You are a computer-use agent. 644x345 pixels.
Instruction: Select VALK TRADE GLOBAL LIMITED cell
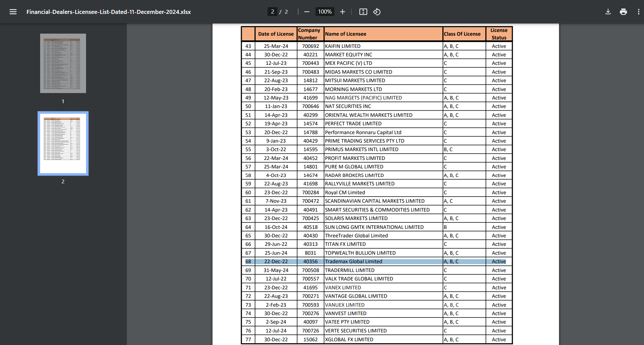point(383,279)
